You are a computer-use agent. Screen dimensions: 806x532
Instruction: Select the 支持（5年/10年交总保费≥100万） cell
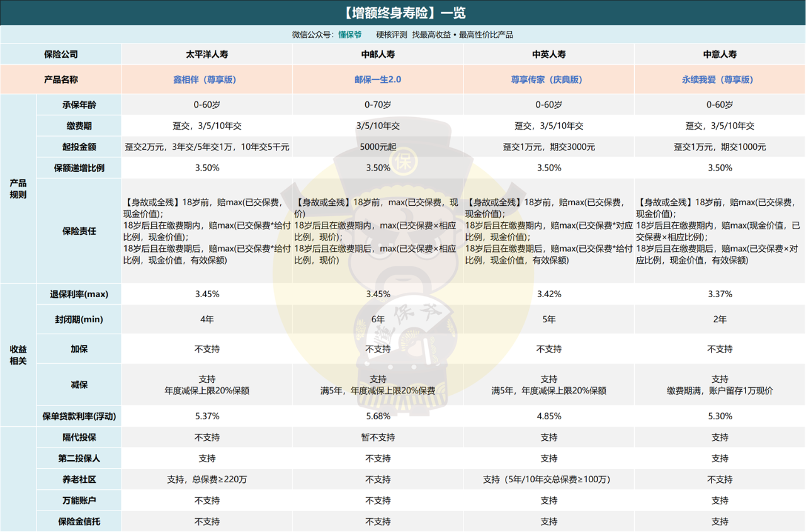549,480
